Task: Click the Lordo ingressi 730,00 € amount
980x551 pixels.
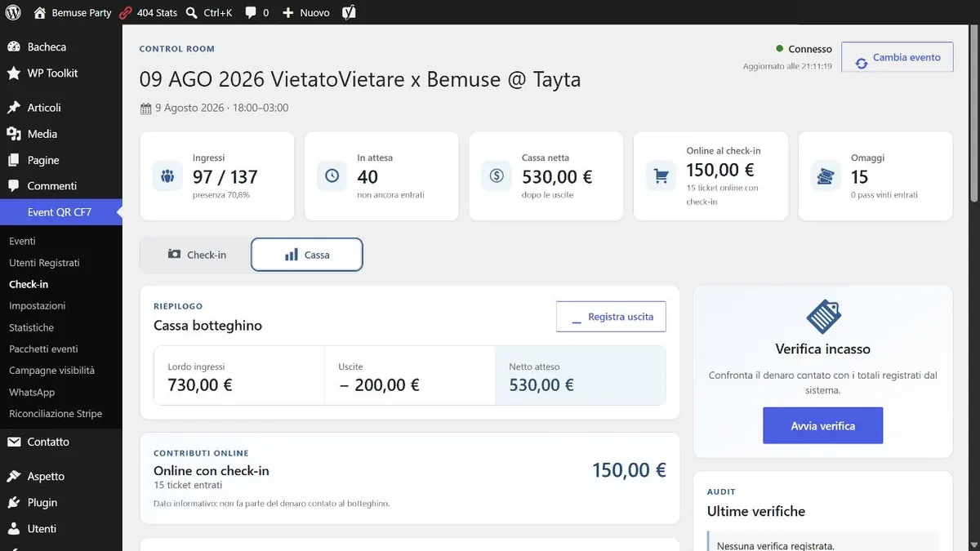Action: click(x=200, y=384)
